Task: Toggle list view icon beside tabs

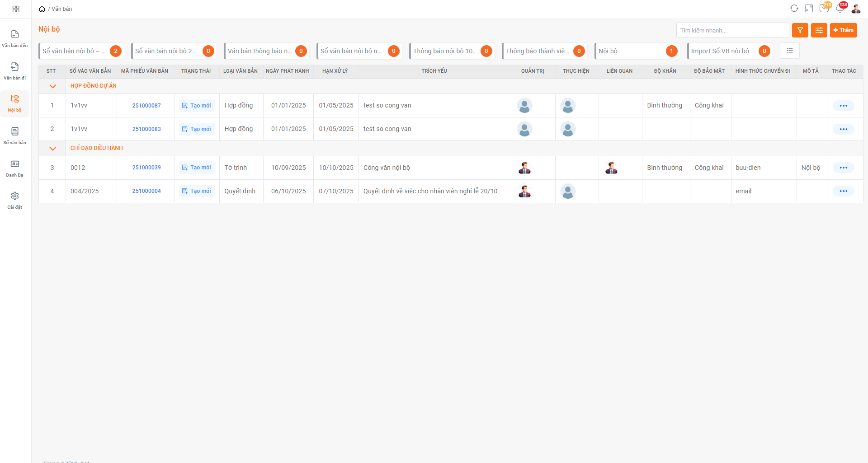Action: click(789, 51)
